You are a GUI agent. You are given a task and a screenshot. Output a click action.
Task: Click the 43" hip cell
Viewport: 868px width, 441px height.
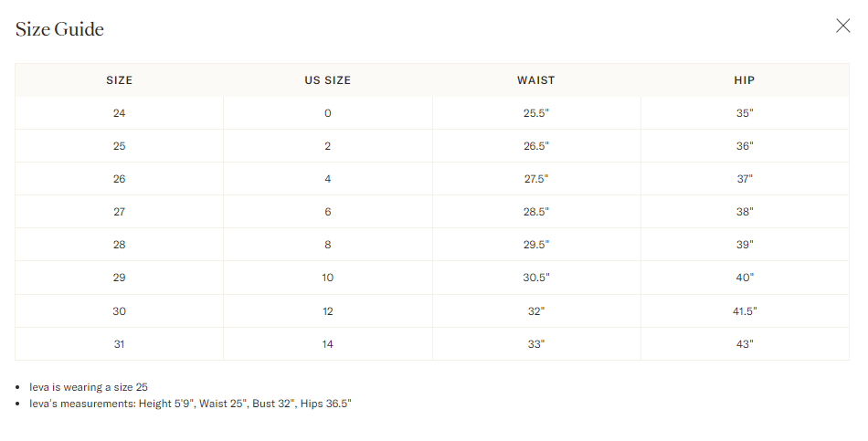point(745,344)
